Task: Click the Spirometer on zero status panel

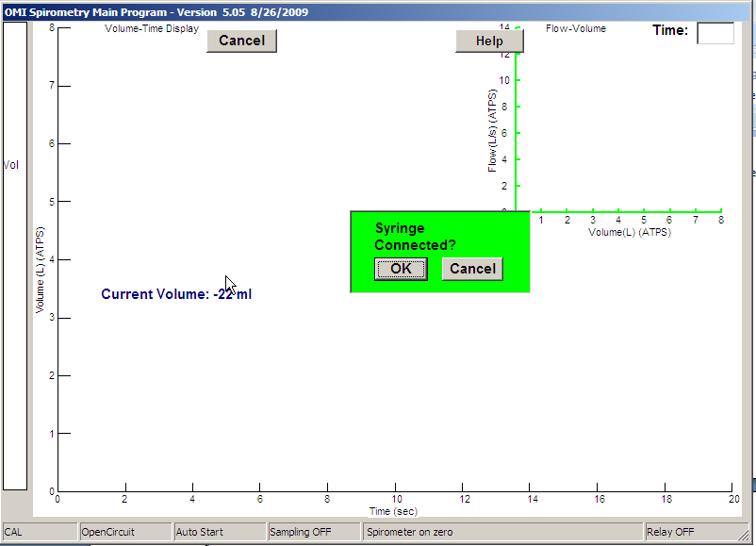Action: coord(502,532)
